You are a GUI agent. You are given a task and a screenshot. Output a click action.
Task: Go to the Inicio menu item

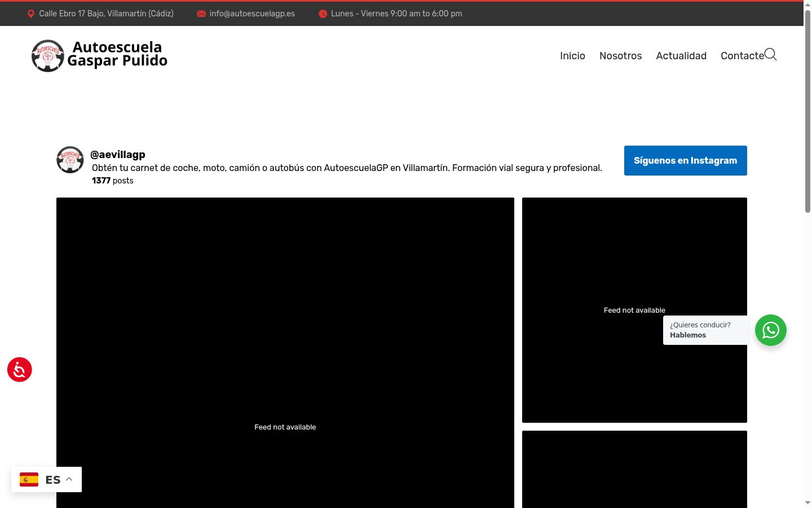[x=572, y=56]
